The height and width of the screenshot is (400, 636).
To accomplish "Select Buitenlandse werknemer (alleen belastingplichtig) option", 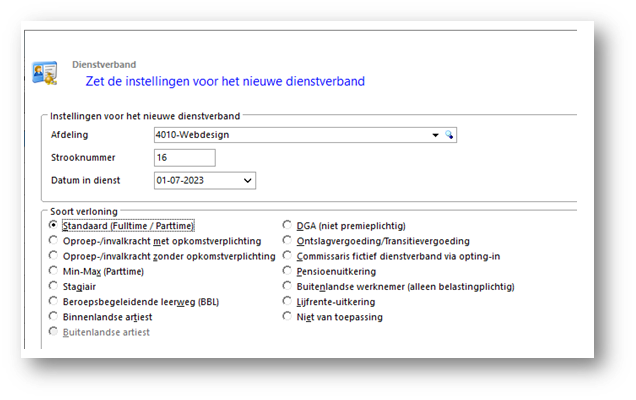I will point(287,286).
